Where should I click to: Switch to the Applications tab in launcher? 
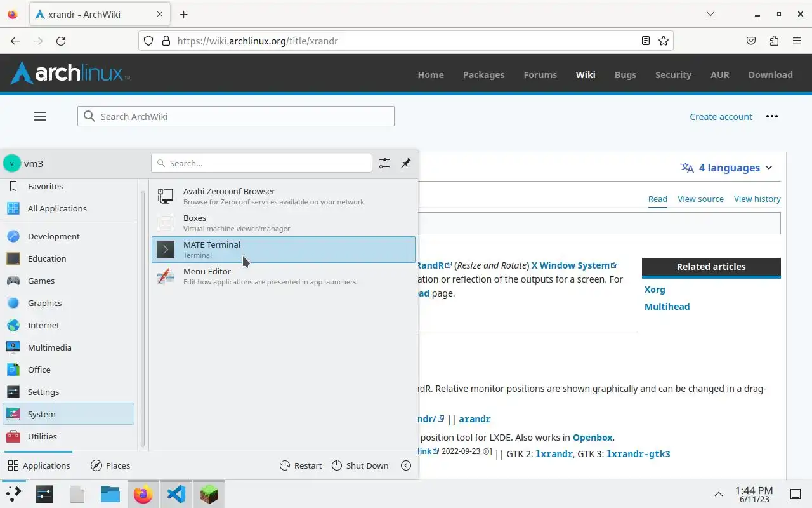pos(39,465)
